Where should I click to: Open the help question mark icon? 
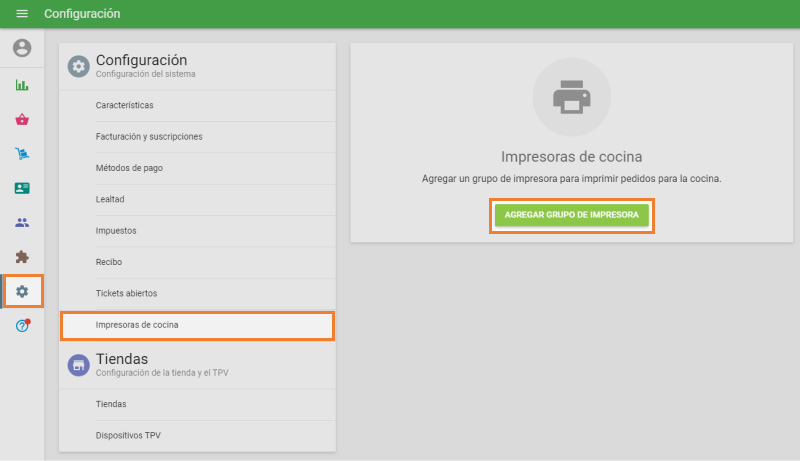point(22,325)
